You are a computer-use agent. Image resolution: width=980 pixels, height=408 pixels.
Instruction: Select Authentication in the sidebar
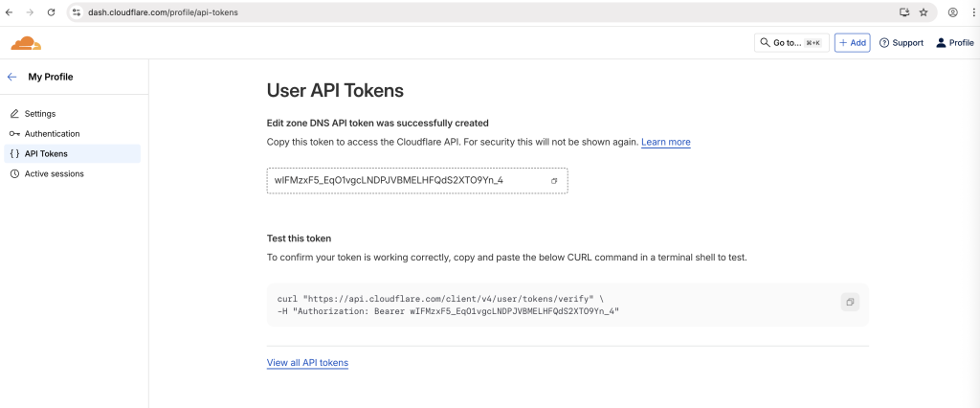[52, 134]
